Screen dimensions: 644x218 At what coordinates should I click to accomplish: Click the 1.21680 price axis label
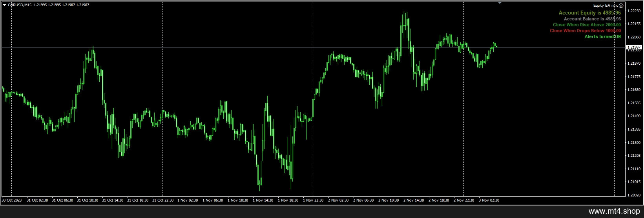(634, 90)
